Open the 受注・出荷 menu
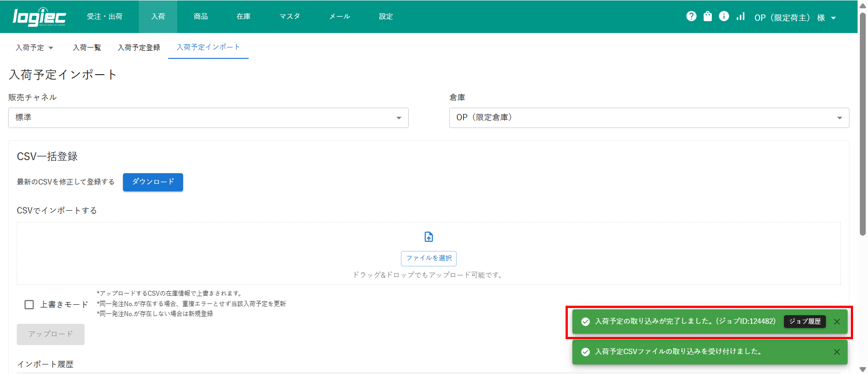The height and width of the screenshot is (374, 868). (x=104, y=16)
